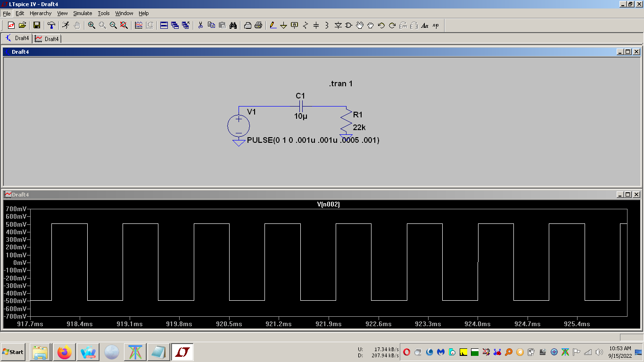The image size is (644, 362).
Task: Click the New Schematic toolbar icon
Action: coord(11,25)
